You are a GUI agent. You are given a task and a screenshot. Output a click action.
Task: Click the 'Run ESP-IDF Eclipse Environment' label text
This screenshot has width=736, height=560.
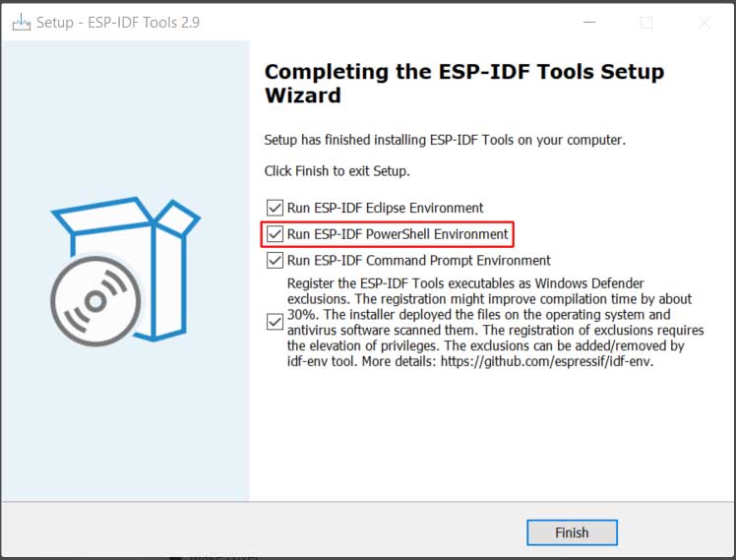pyautogui.click(x=385, y=208)
